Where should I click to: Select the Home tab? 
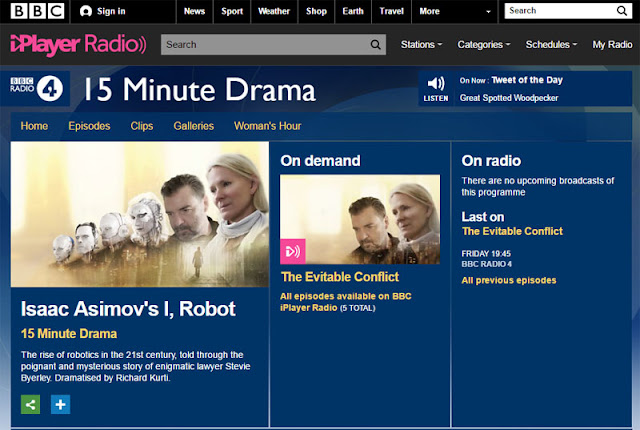(x=34, y=126)
